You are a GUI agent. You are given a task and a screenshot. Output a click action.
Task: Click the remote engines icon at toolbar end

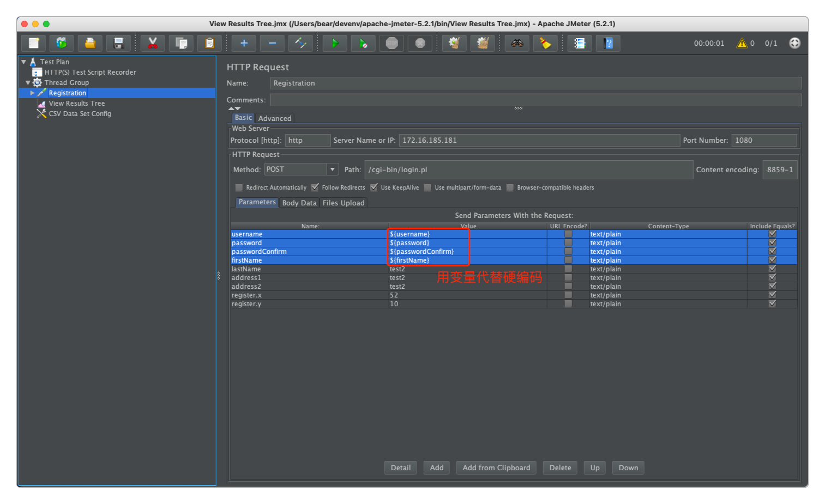794,43
